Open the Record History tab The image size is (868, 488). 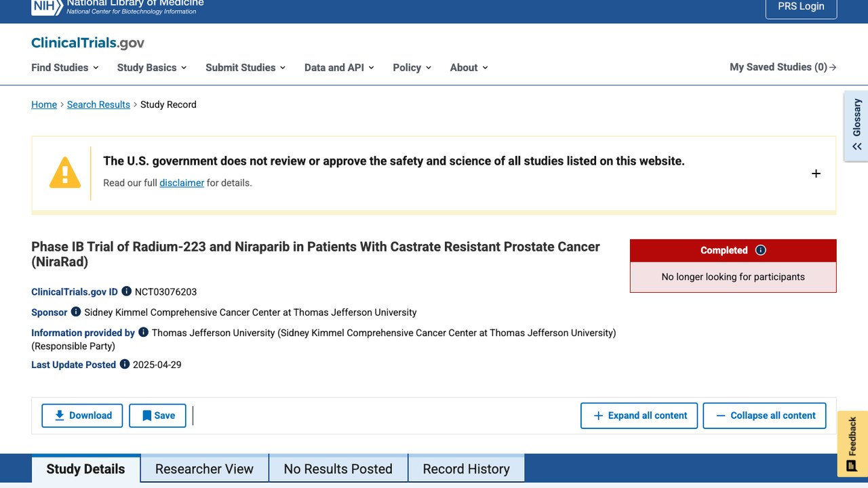click(467, 469)
